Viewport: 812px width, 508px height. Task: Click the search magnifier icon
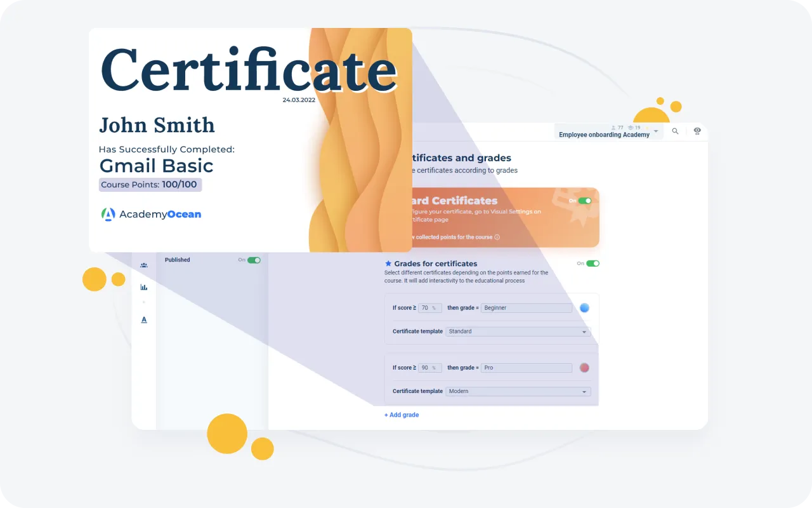coord(675,131)
